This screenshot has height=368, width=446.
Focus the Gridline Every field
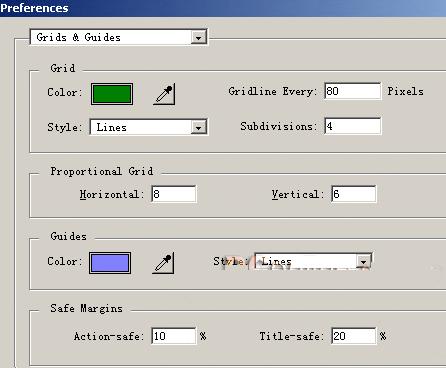coord(353,91)
